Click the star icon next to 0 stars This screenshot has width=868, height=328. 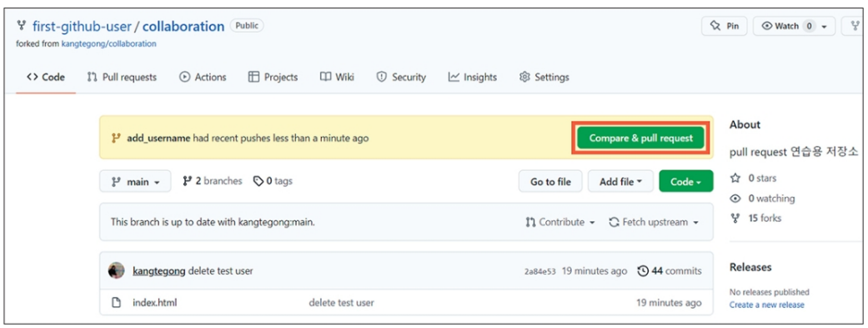[735, 179]
